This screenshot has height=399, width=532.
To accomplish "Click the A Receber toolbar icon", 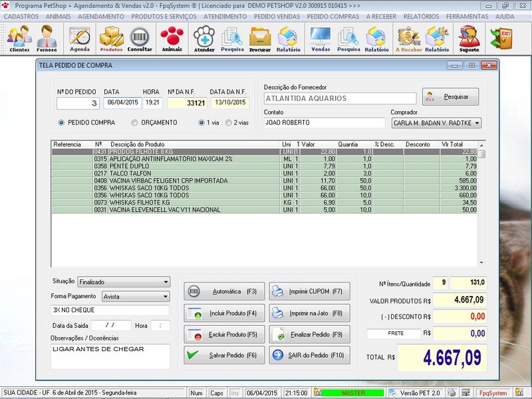I will [408, 39].
